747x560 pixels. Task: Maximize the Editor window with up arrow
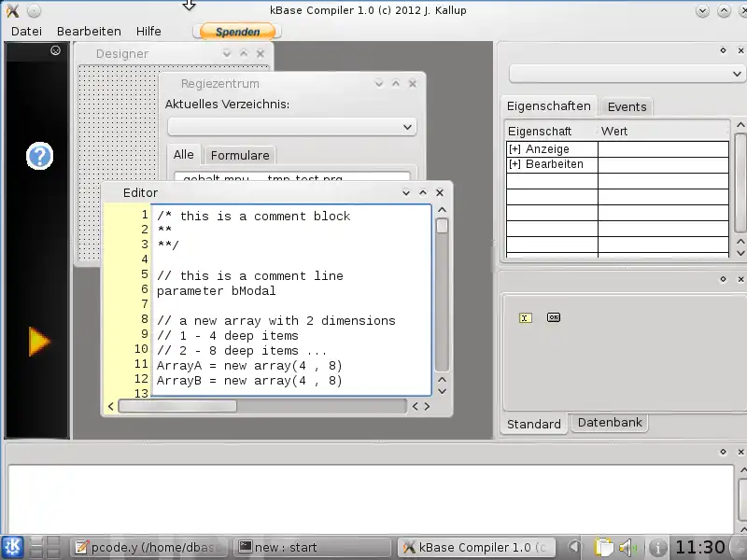(x=423, y=192)
